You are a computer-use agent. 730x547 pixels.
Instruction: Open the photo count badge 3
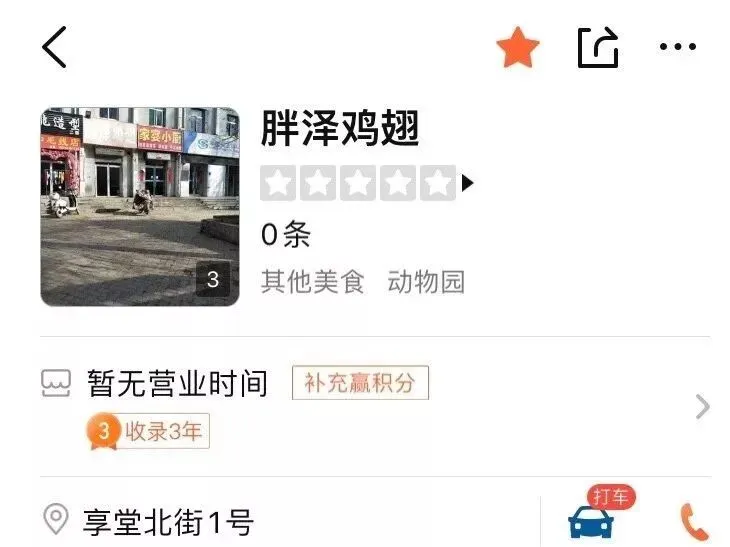pos(213,279)
